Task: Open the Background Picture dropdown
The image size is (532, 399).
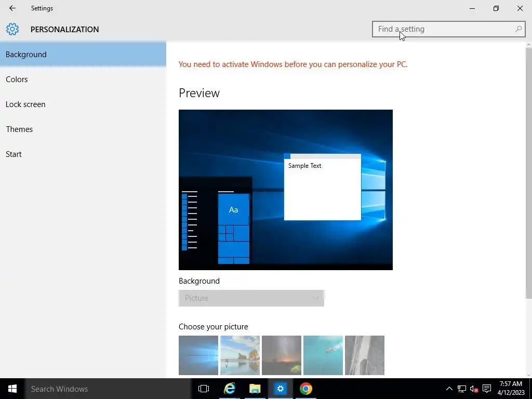Action: click(251, 298)
